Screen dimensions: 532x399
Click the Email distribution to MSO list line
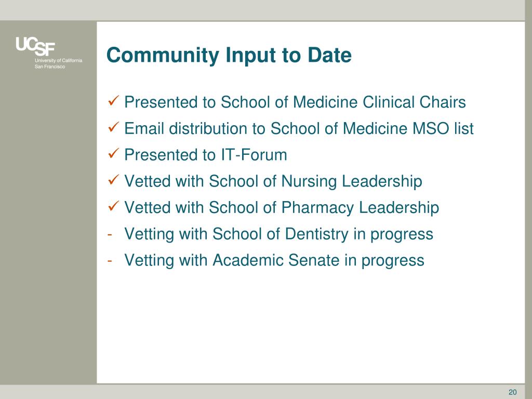pyautogui.click(x=299, y=129)
